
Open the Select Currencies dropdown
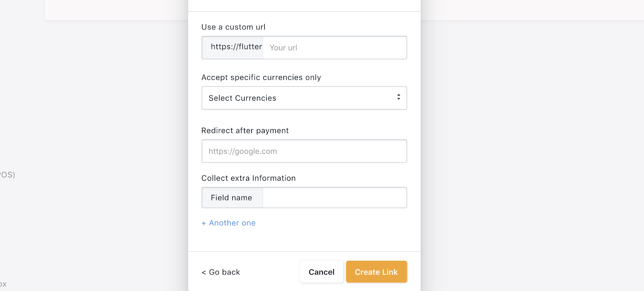coord(298,98)
